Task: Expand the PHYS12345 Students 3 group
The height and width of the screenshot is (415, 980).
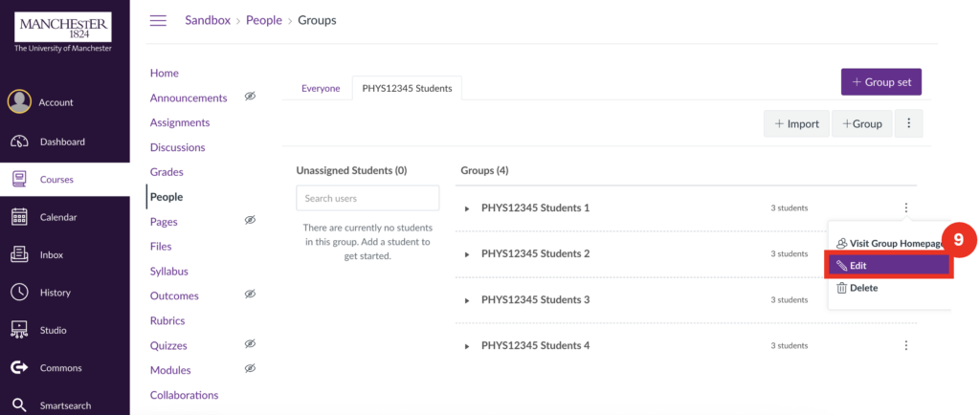Action: click(x=467, y=300)
